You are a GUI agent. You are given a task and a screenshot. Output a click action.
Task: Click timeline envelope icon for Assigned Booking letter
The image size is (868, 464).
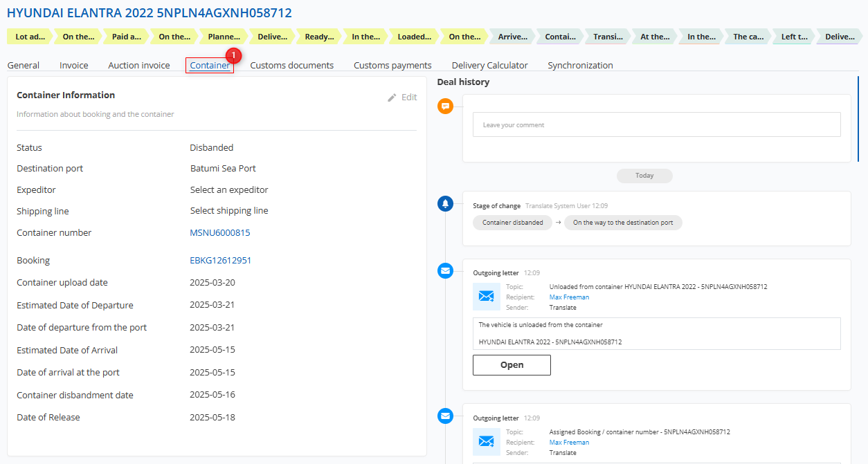point(446,416)
